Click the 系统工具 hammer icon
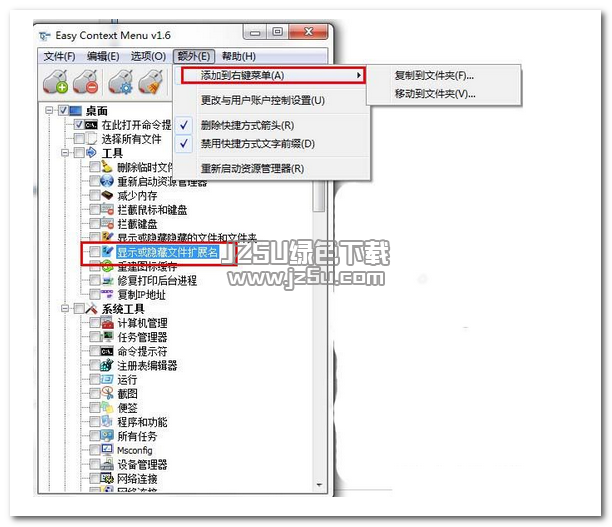 pyautogui.click(x=91, y=308)
